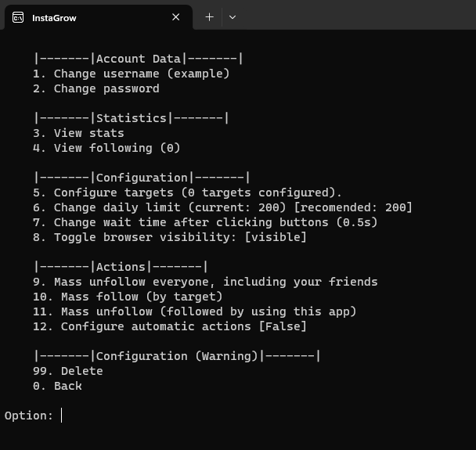Click the 'Change username (example)' menu line
This screenshot has width=476, height=450.
coord(132,74)
